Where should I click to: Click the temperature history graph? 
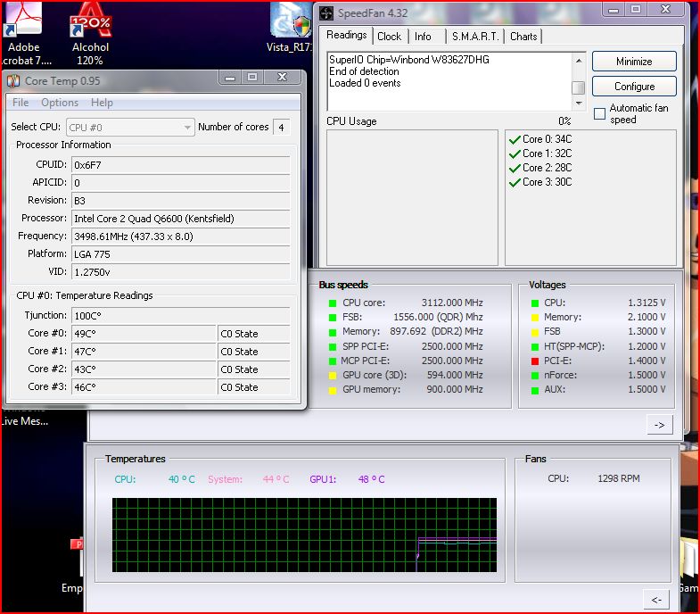pos(304,535)
